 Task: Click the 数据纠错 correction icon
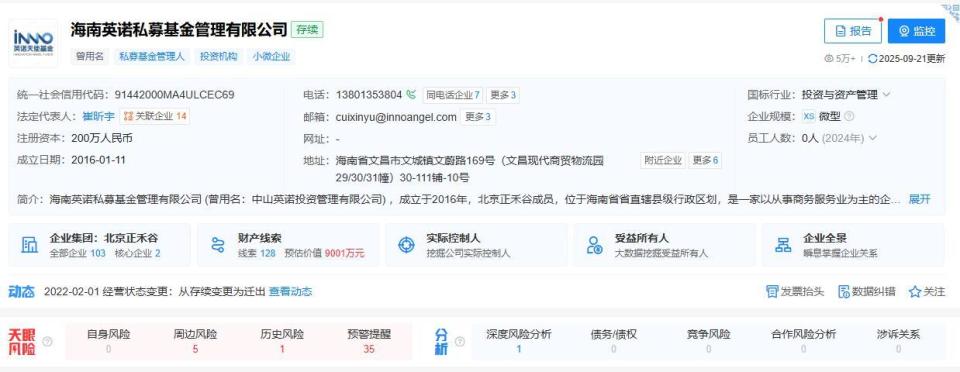[844, 292]
